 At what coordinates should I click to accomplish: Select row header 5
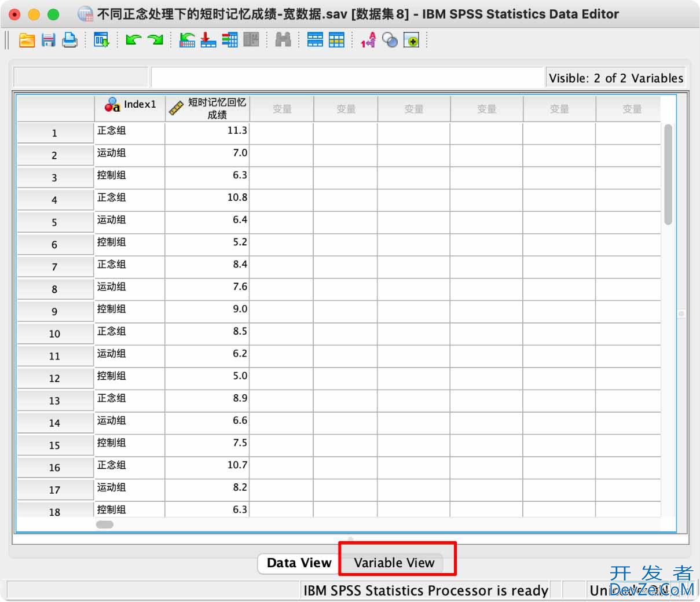(x=54, y=222)
